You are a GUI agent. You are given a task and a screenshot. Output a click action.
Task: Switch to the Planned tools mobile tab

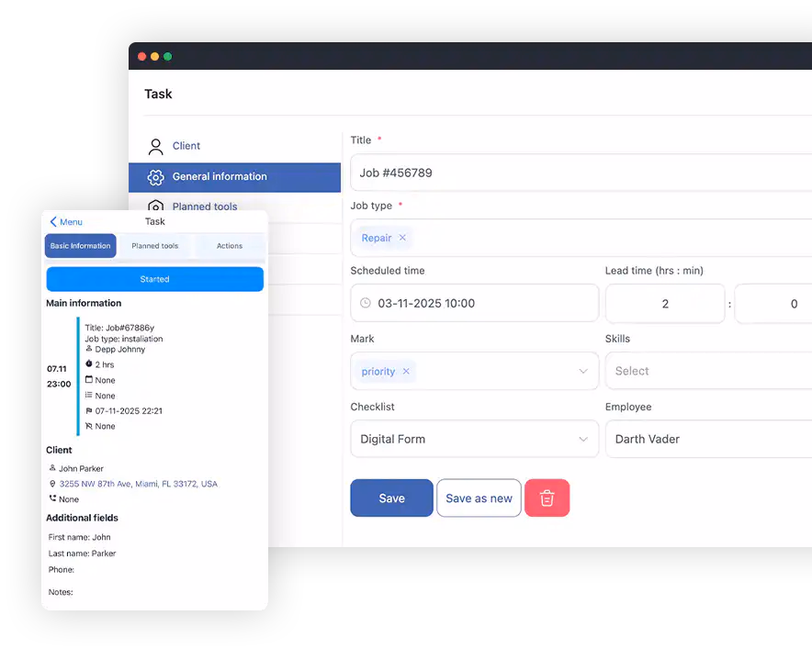[x=155, y=246]
